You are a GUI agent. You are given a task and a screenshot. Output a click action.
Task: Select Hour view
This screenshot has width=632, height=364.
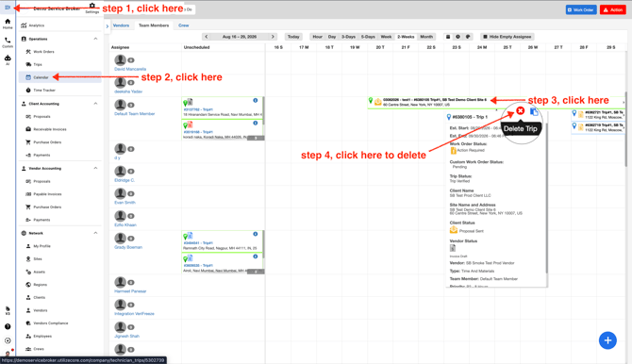318,37
